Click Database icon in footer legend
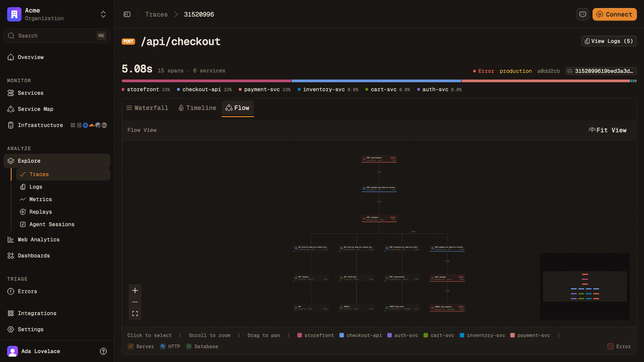Viewport: 644px width, 362px height. click(189, 346)
